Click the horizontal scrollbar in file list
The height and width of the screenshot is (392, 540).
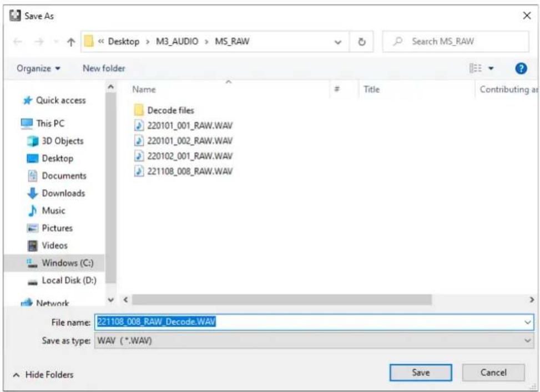(282, 300)
